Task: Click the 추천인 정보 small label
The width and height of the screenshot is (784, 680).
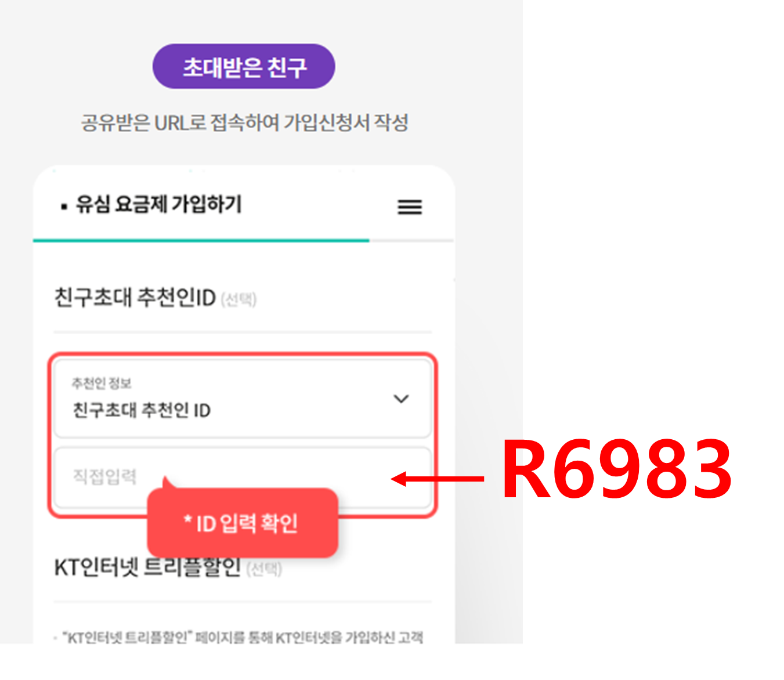Action: point(102,383)
